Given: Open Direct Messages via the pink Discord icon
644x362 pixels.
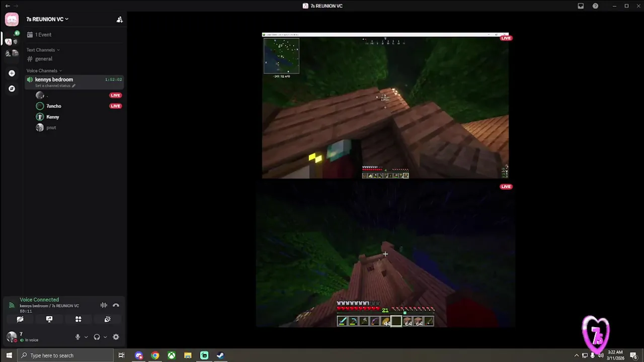Looking at the screenshot, I should [x=12, y=20].
